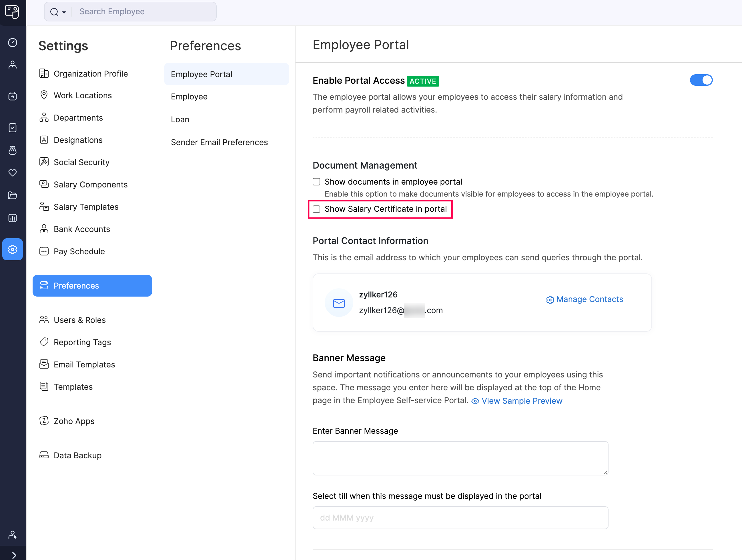Screen dimensions: 742x560
Task: Open Employee Portal preferences tab
Action: (x=201, y=73)
